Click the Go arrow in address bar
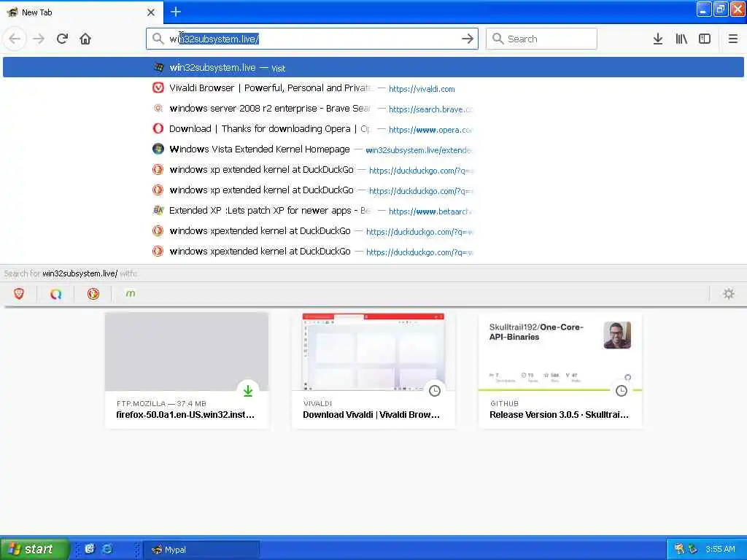Screen dimensions: 747x560 tap(468, 39)
